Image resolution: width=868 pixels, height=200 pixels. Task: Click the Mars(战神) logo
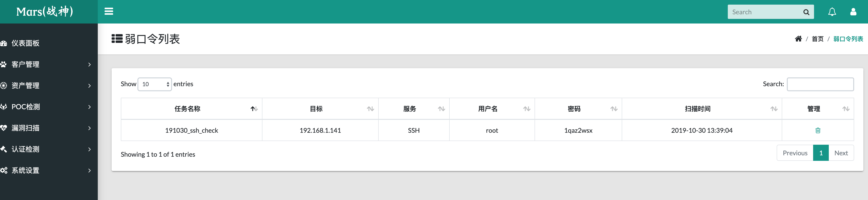point(45,12)
